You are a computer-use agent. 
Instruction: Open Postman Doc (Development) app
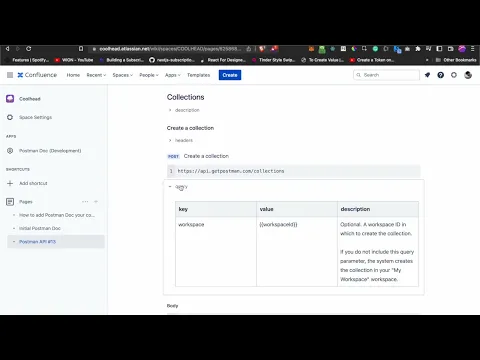(50, 151)
